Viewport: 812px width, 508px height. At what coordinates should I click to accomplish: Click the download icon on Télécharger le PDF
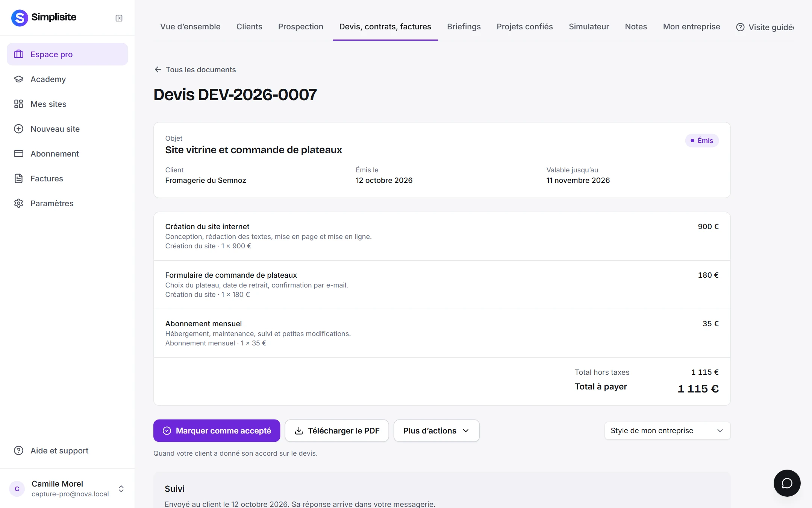pyautogui.click(x=299, y=431)
